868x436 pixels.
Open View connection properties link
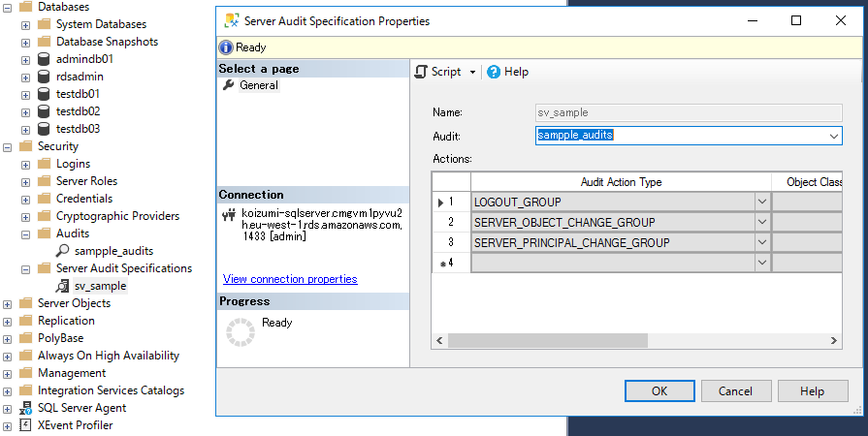[290, 279]
